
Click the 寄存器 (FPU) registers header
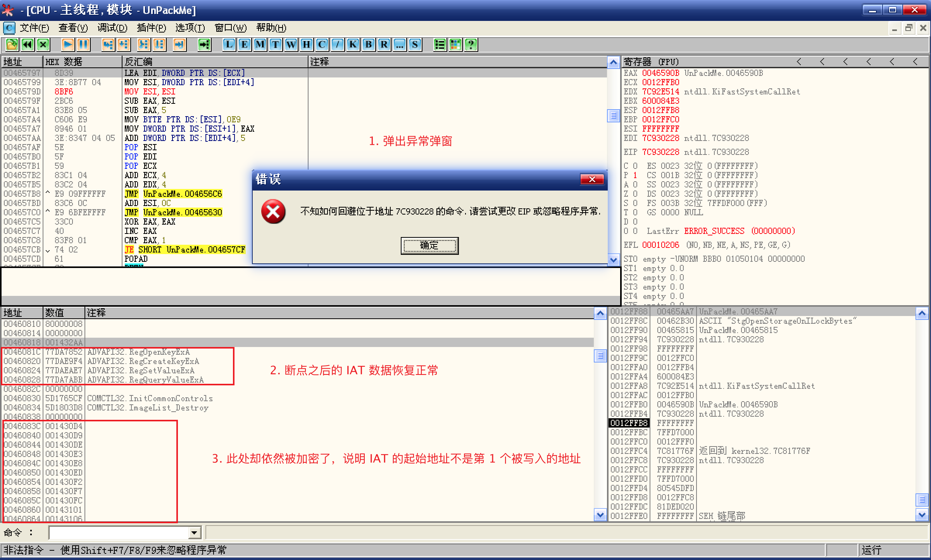click(651, 62)
